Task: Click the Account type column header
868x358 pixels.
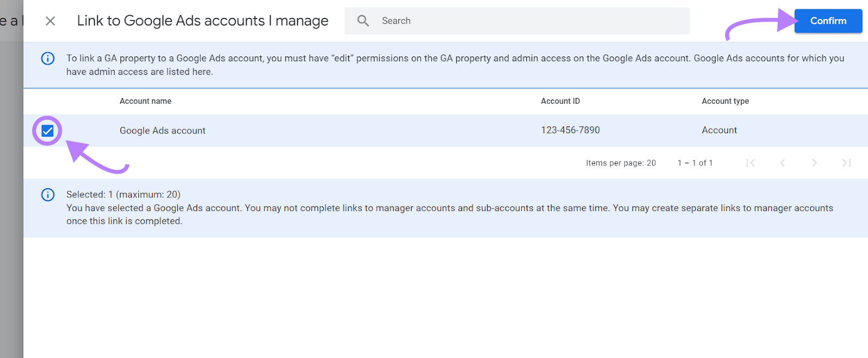Action: click(x=725, y=101)
